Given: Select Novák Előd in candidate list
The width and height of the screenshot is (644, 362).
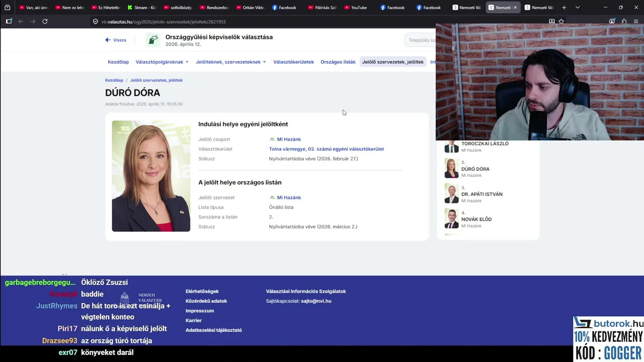Looking at the screenshot, I should [476, 219].
